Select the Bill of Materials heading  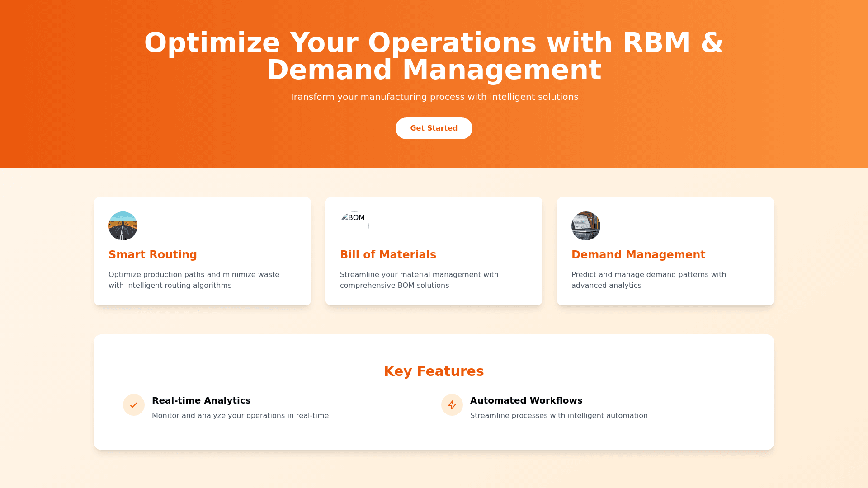pos(388,255)
